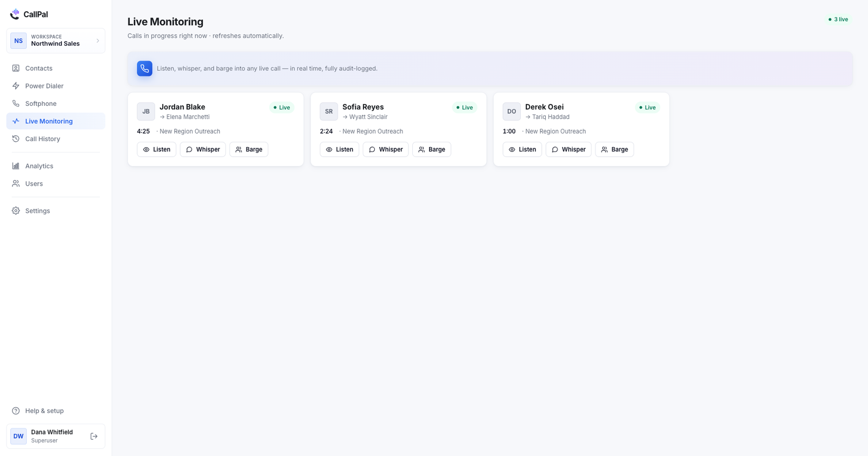
Task: Open Settings from the sidebar
Action: click(56, 211)
